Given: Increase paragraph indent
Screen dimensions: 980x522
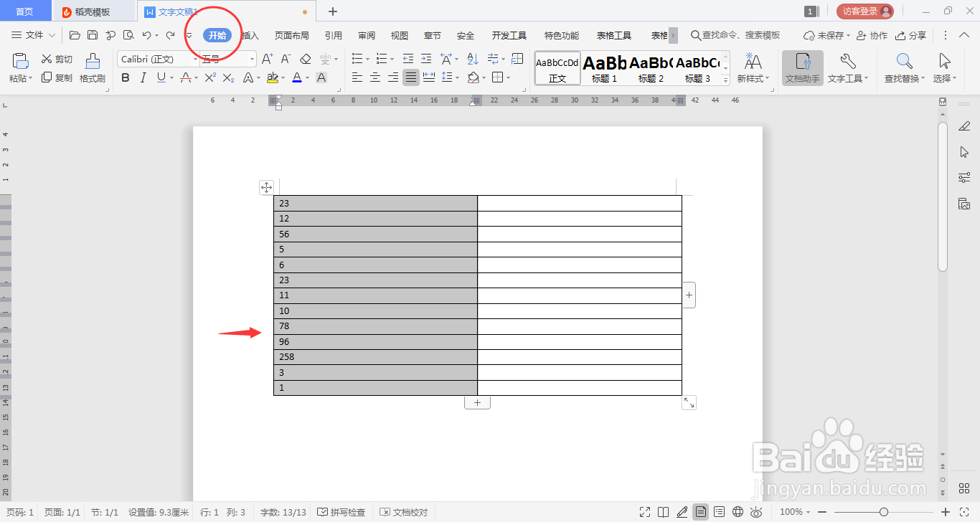Looking at the screenshot, I should (426, 59).
